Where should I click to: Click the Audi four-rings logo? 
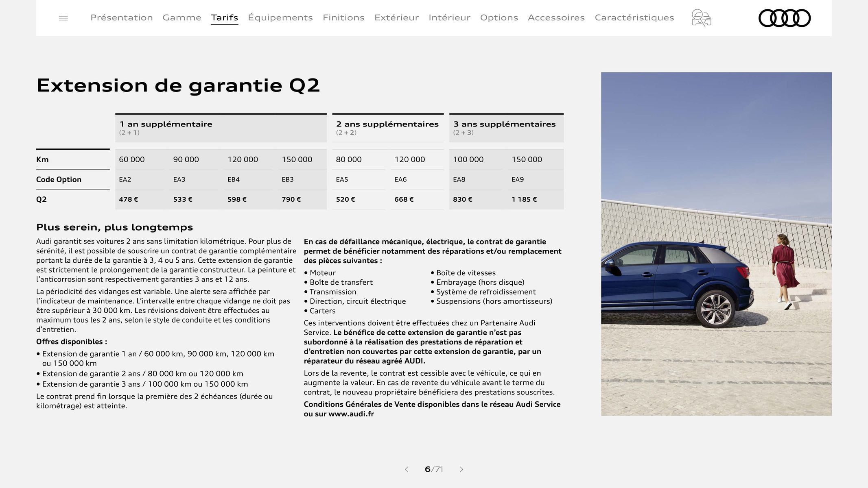click(784, 18)
